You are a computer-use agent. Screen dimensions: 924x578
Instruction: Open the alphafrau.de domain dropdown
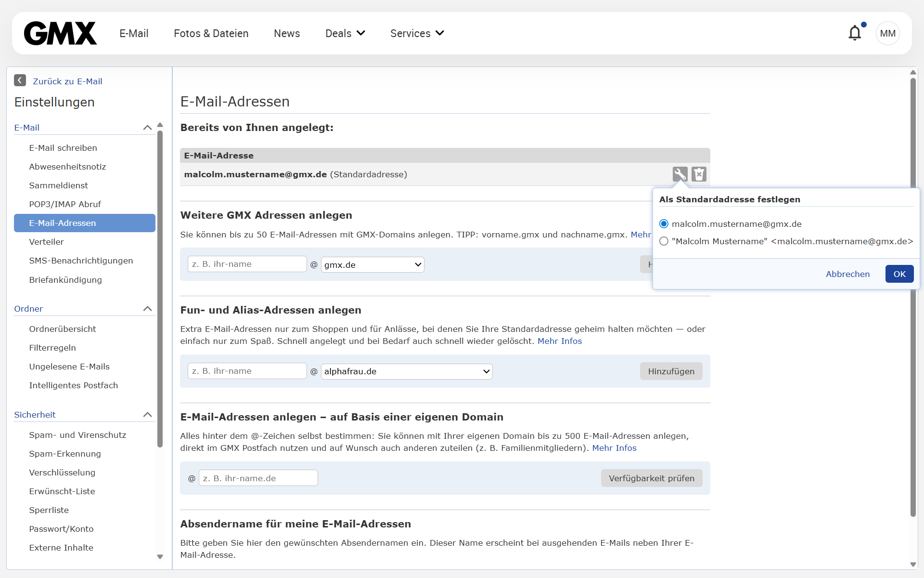[x=406, y=371]
